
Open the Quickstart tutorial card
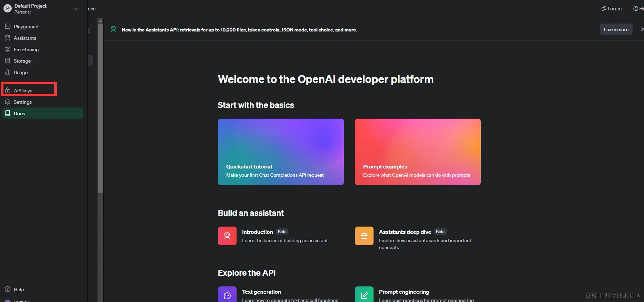click(x=281, y=152)
